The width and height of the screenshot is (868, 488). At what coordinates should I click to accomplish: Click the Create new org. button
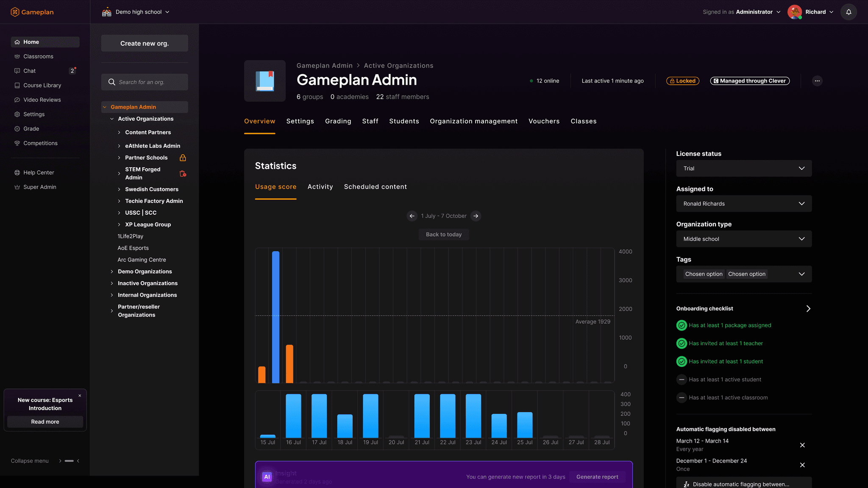[x=145, y=44]
